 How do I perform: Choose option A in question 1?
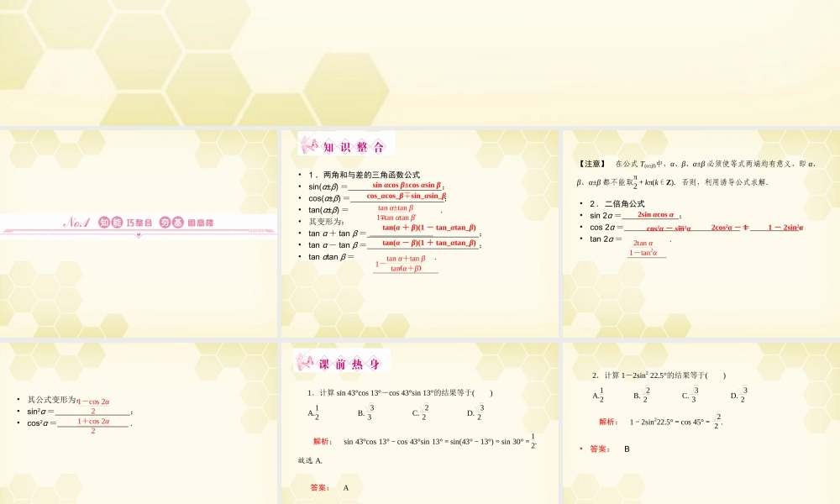click(x=313, y=412)
